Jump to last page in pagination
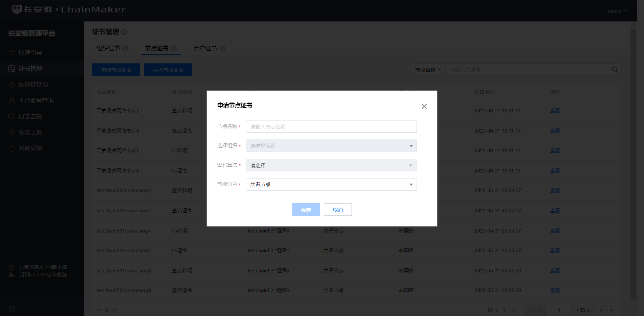 (612, 310)
